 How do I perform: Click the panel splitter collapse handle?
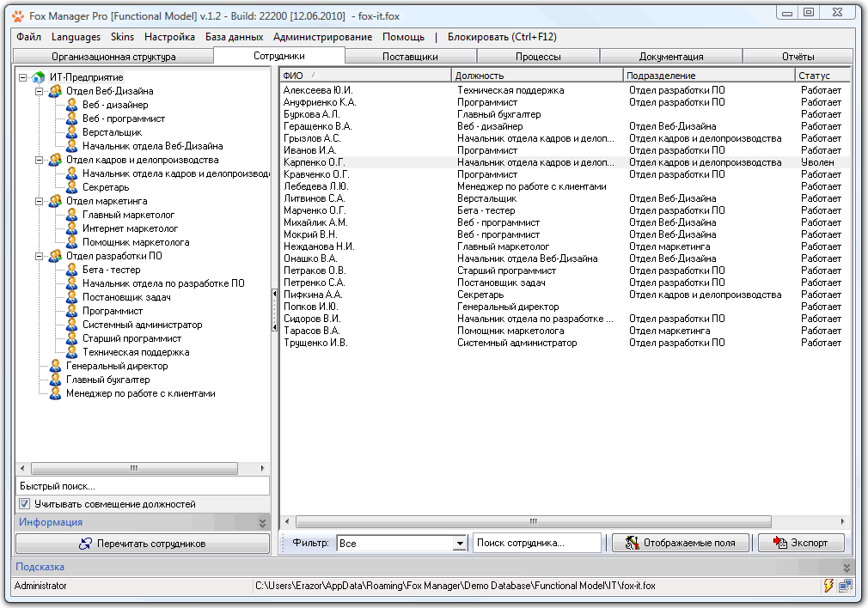274,310
